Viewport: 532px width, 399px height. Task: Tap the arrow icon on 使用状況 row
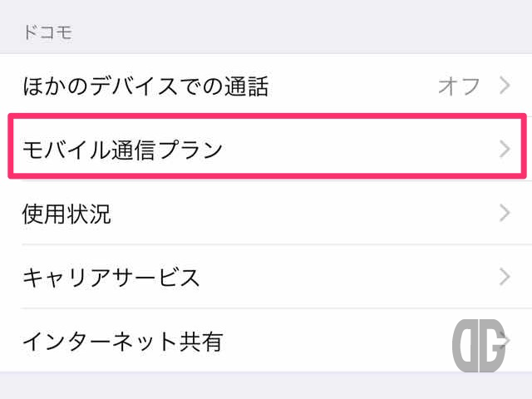505,213
